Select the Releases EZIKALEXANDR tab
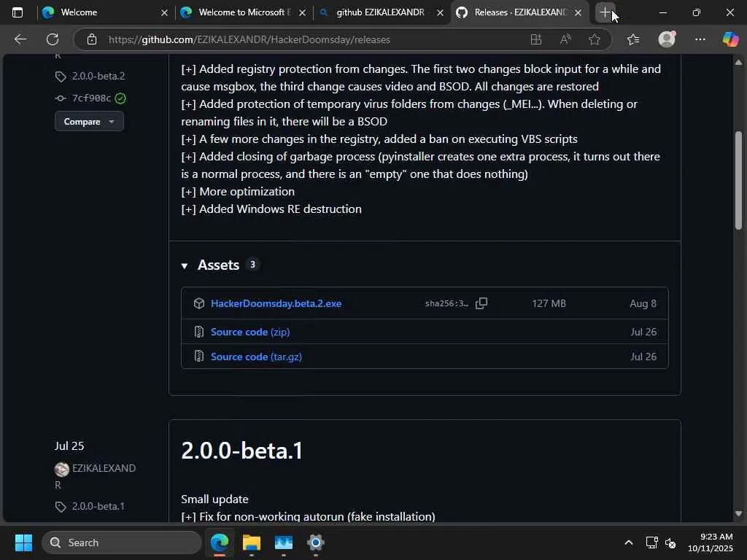Image resolution: width=747 pixels, height=560 pixels. point(520,12)
